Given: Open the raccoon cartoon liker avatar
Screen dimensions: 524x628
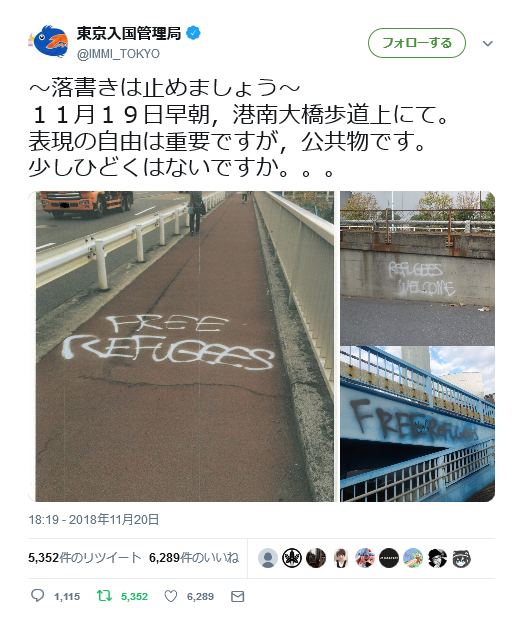Looking at the screenshot, I should pyautogui.click(x=461, y=558).
